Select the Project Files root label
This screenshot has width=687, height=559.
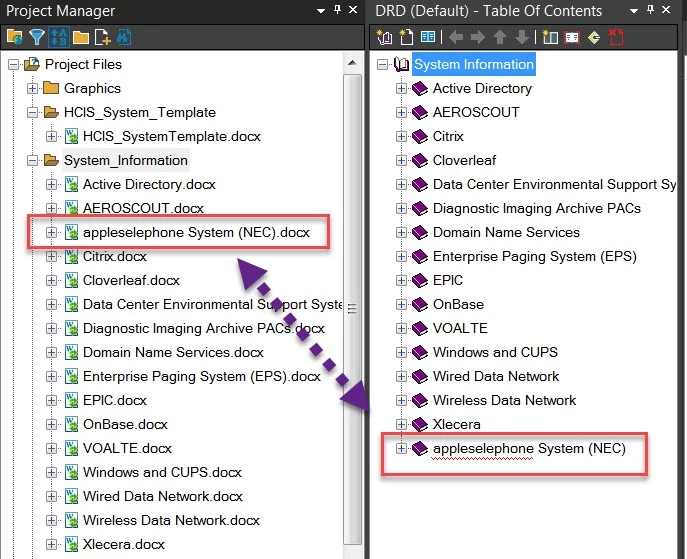tap(83, 64)
